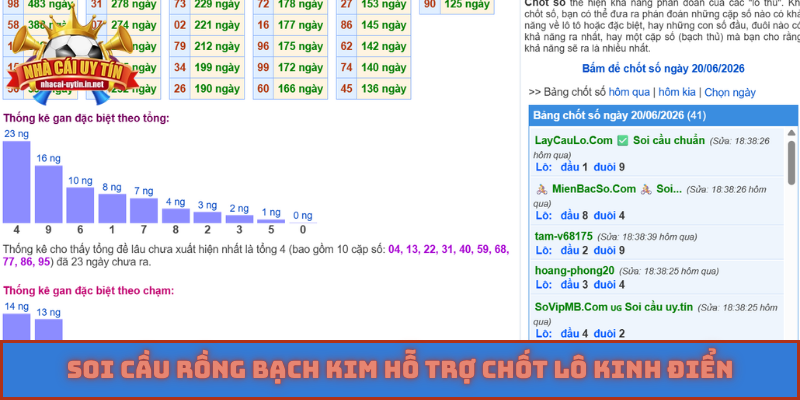The image size is (800, 400).
Task: Click the purple number 04 in the tổng 4 list
Action: [x=394, y=250]
